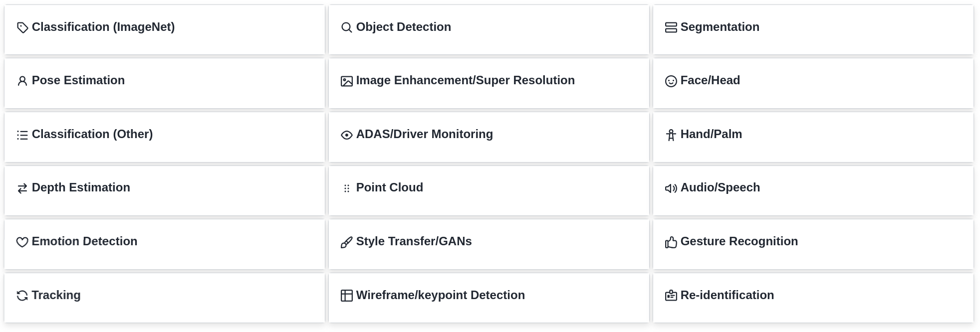
Task: Click the person icon for Pose Estimation
Action: pyautogui.click(x=22, y=81)
